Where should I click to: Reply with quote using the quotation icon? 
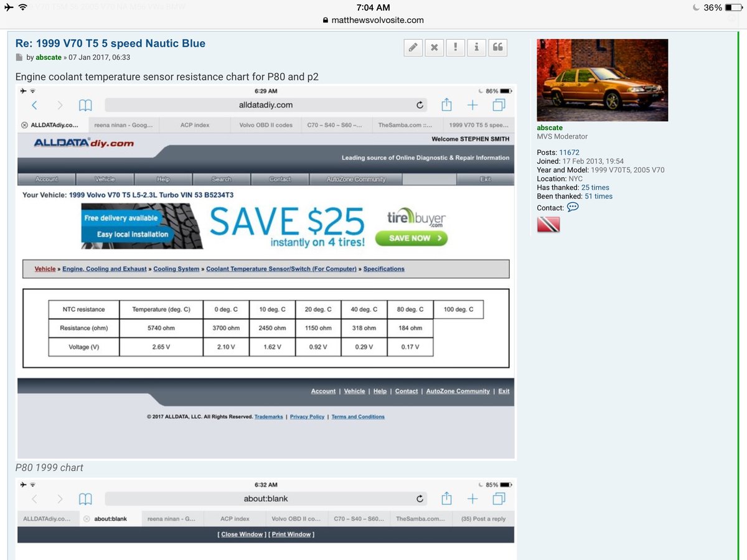(497, 48)
